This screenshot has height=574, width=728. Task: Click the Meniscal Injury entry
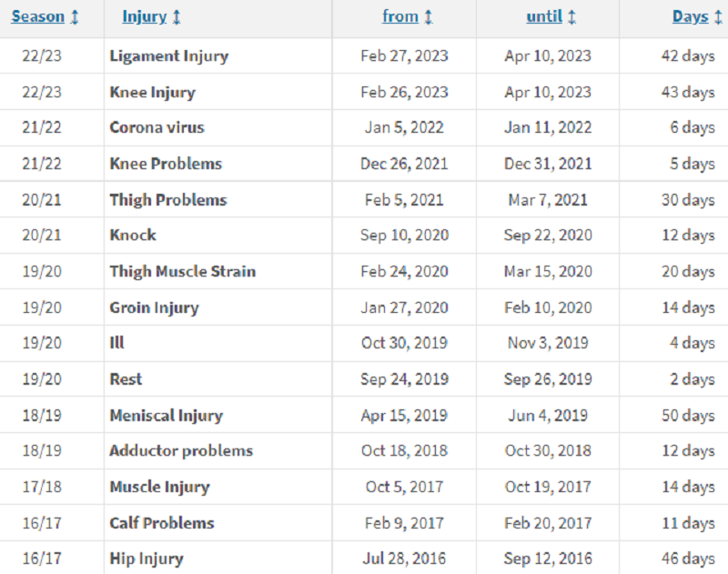point(166,416)
